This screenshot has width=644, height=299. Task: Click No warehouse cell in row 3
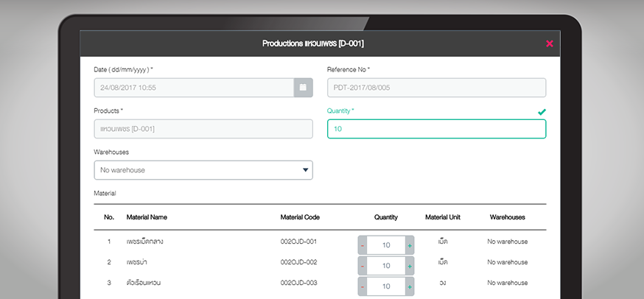coord(507,283)
